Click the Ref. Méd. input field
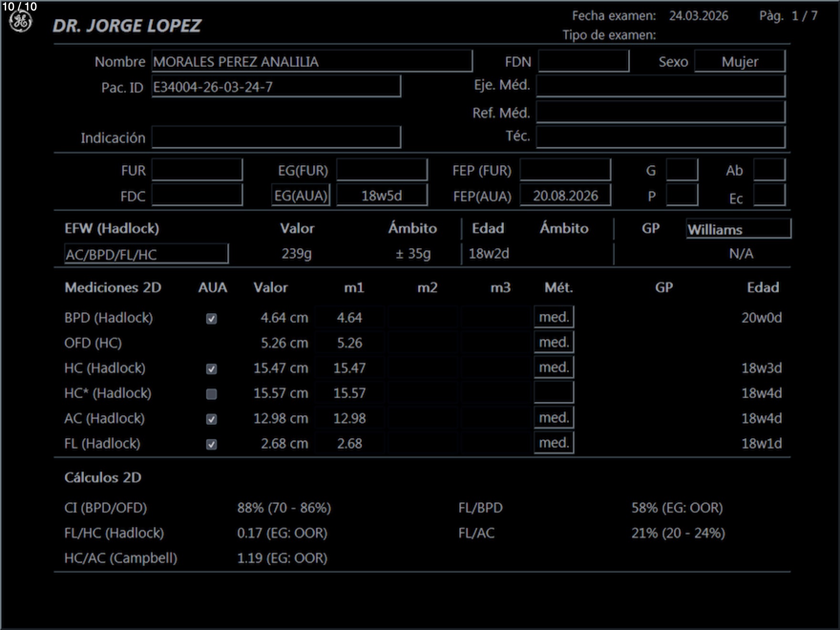 tap(661, 113)
